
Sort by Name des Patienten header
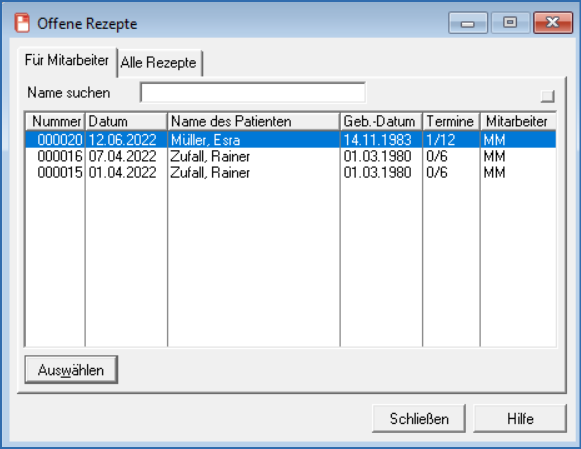coord(254,122)
